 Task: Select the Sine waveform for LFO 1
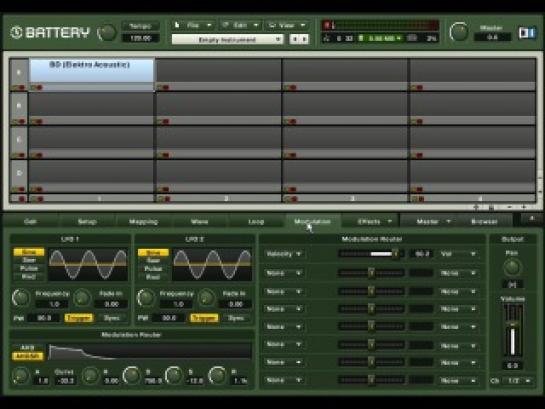(29, 252)
